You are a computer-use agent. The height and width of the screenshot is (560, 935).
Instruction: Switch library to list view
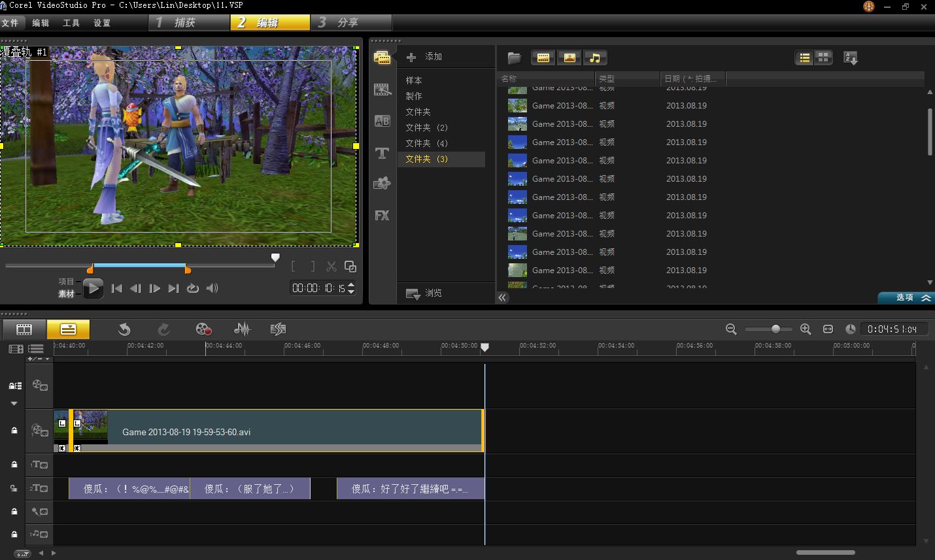(805, 58)
